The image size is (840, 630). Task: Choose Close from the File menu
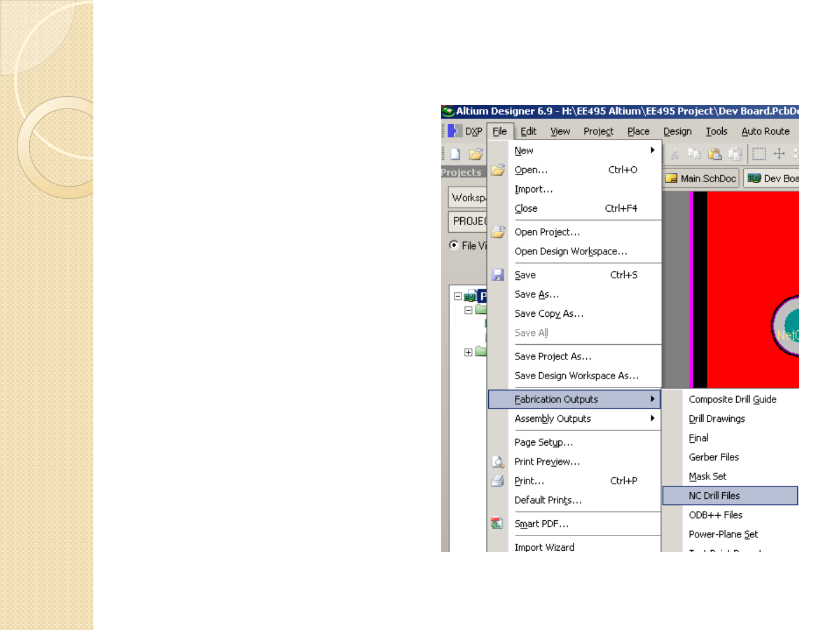coord(575,208)
